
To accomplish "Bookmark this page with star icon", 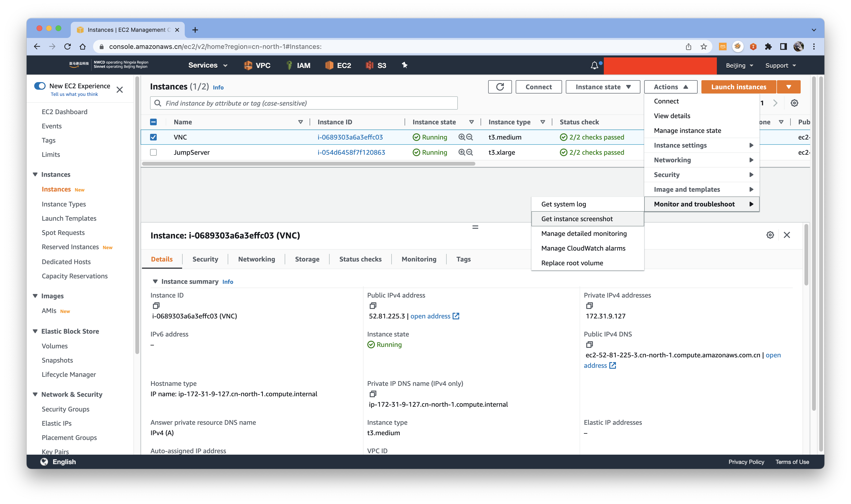I will pyautogui.click(x=704, y=47).
